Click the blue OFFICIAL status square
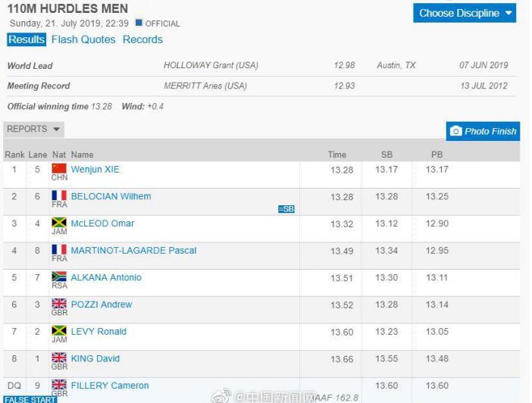 pos(139,23)
